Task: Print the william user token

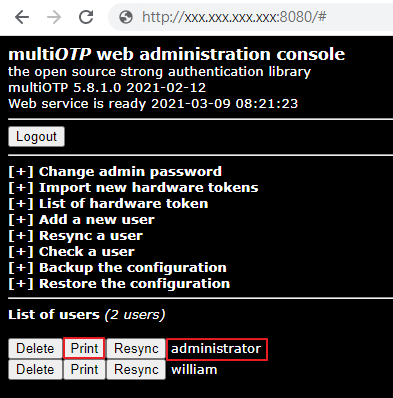Action: tap(84, 370)
